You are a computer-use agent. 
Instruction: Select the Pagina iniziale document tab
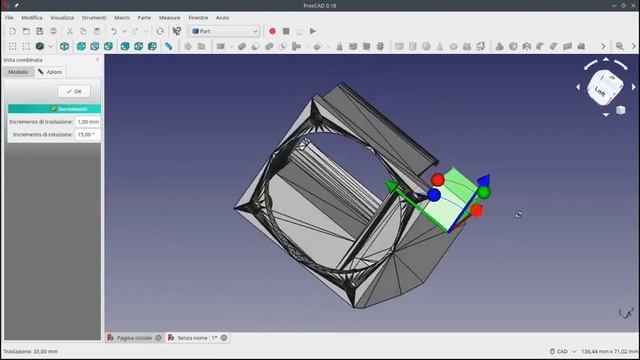coord(134,338)
